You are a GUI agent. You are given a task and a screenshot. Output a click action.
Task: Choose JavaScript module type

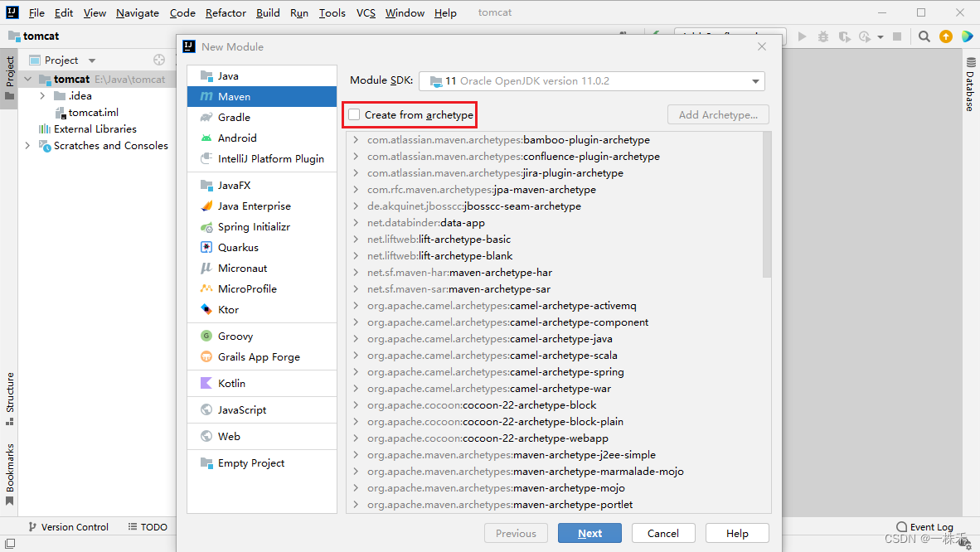[x=262, y=409]
